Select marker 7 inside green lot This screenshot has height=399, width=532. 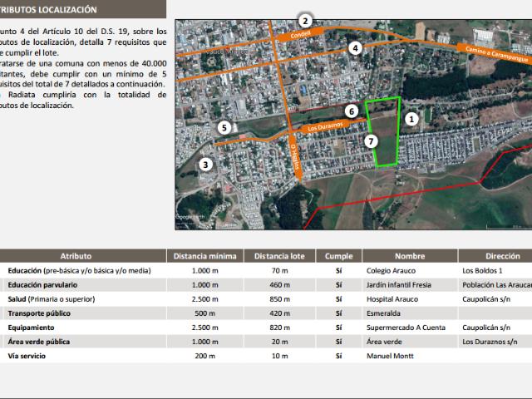point(371,141)
